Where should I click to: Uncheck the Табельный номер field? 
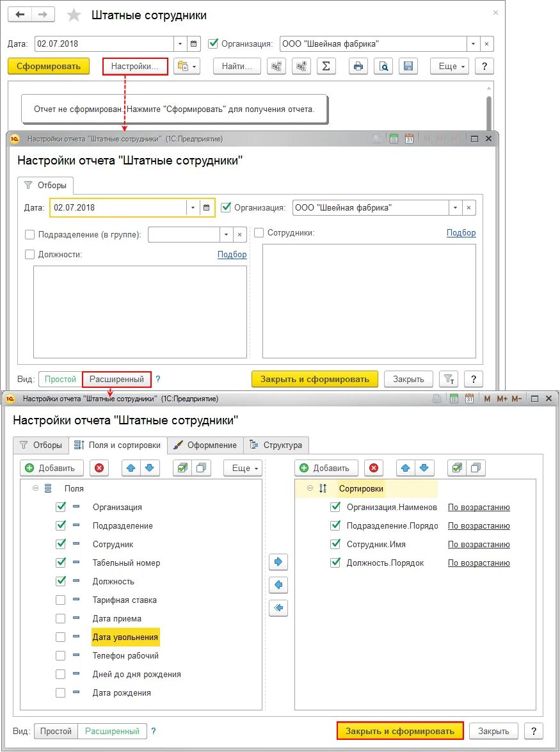60,563
